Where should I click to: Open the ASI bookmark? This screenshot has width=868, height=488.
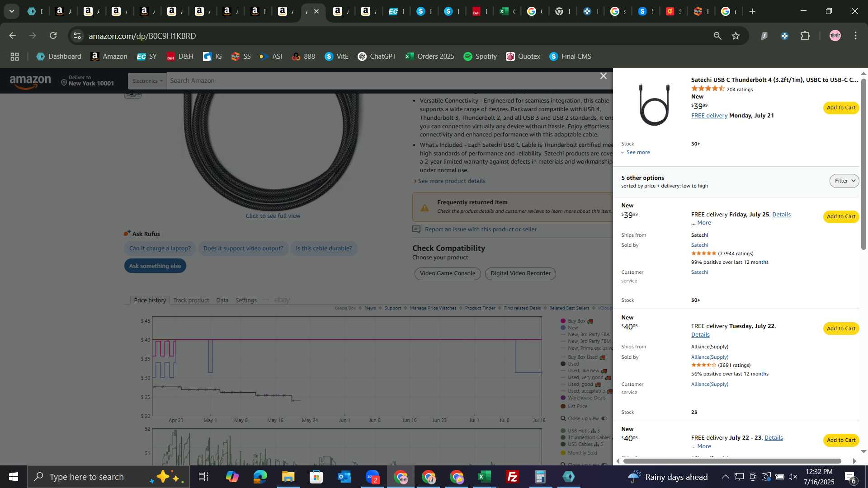[271, 56]
